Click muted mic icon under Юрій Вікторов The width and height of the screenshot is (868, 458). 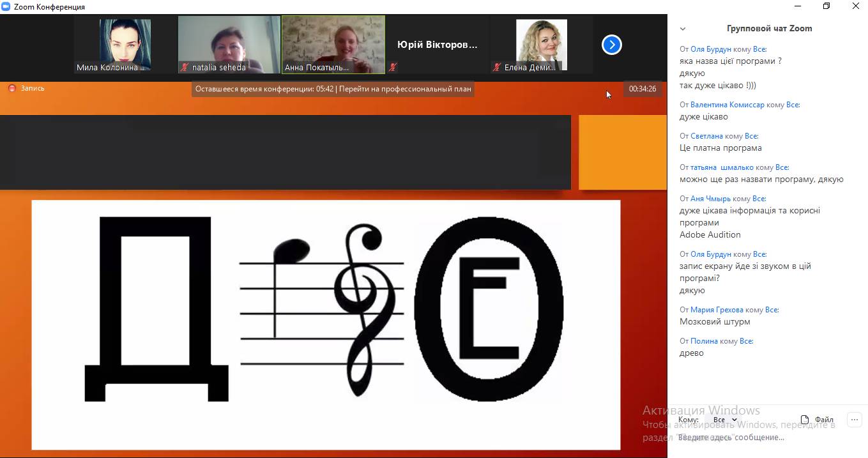tap(393, 67)
